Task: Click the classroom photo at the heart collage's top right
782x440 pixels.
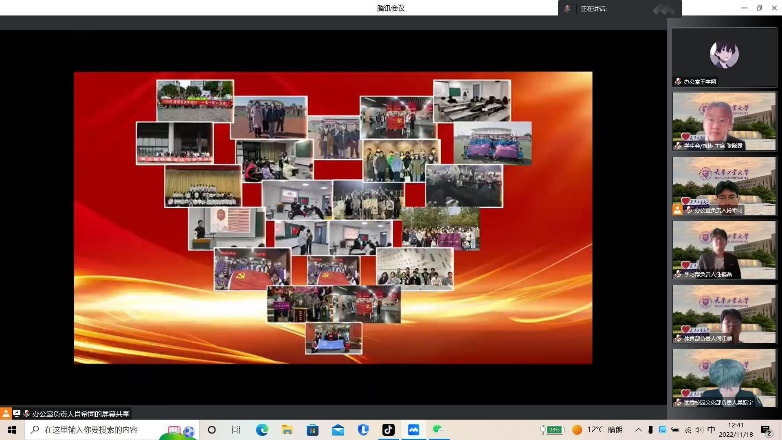Action: point(472,101)
